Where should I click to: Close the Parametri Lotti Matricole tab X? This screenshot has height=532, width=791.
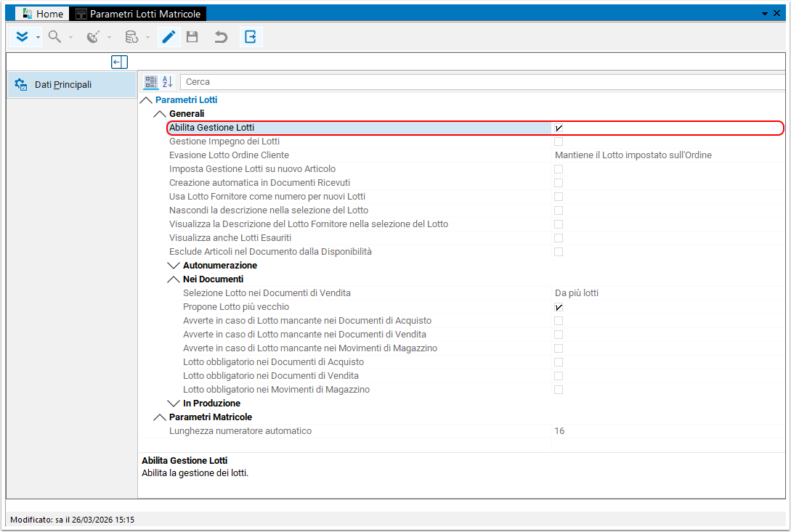pos(777,13)
